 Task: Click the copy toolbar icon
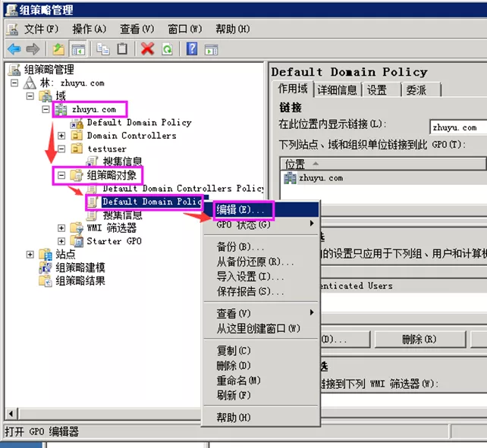[x=103, y=49]
